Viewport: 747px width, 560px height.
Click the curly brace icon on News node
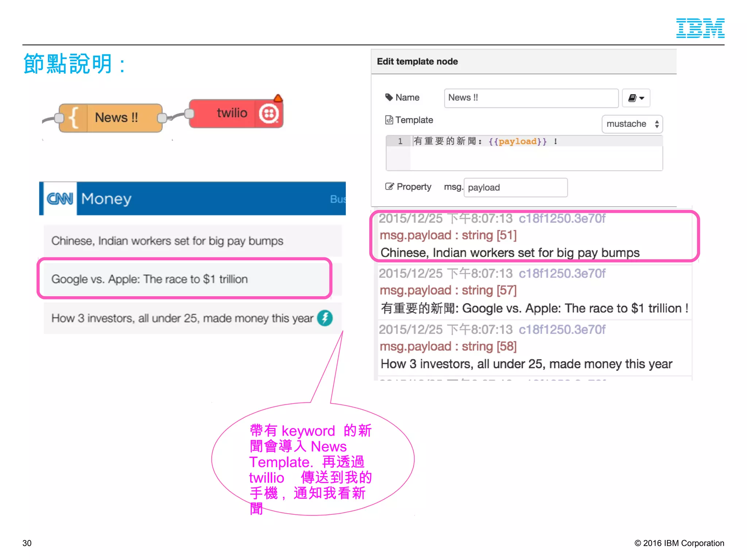(73, 118)
